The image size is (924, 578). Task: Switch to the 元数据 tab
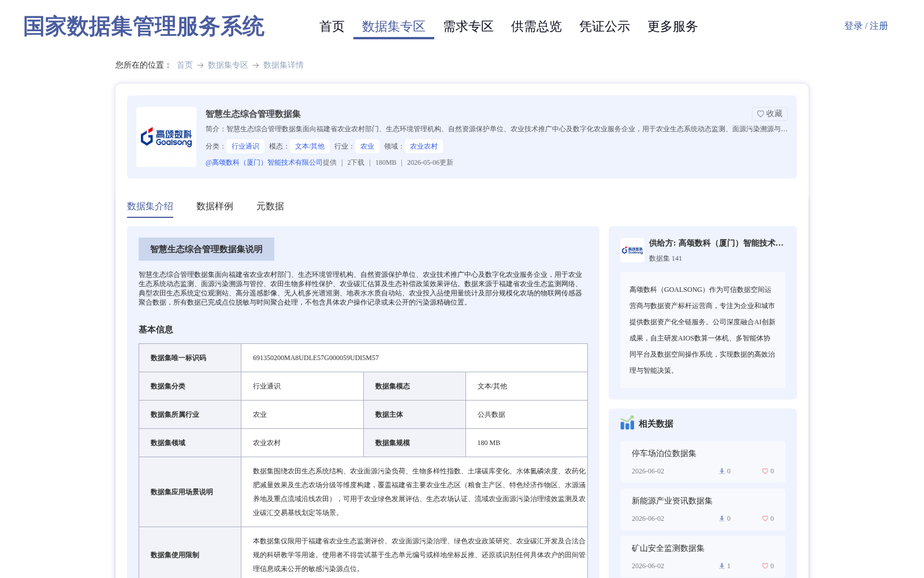tap(270, 206)
